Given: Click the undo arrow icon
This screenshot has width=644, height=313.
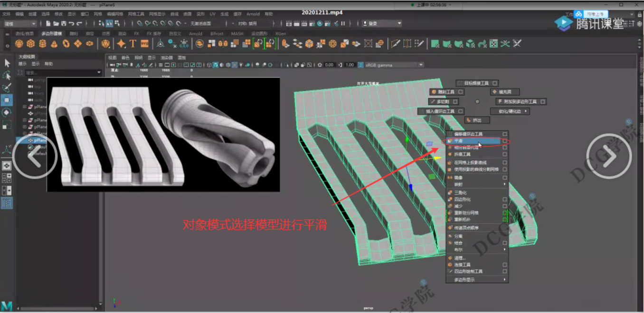Looking at the screenshot, I should point(71,24).
